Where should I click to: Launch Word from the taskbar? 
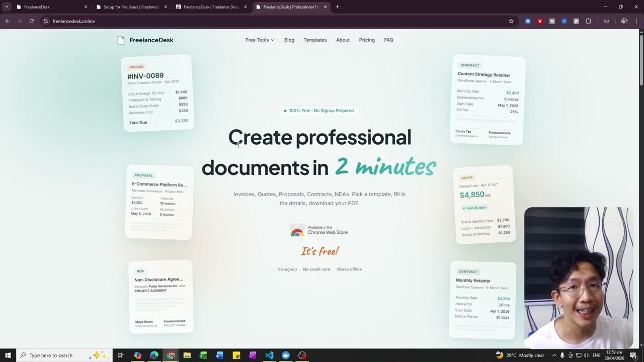[219, 355]
